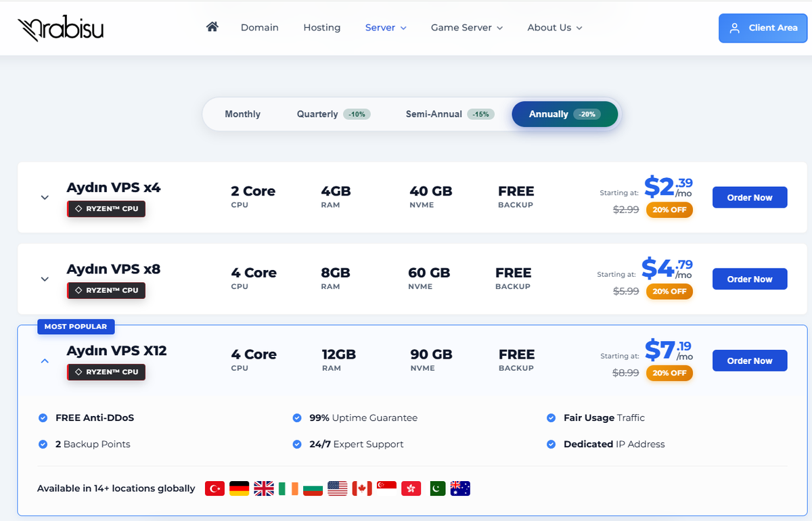Click the Turkey flag icon
The image size is (812, 521).
pyautogui.click(x=215, y=489)
